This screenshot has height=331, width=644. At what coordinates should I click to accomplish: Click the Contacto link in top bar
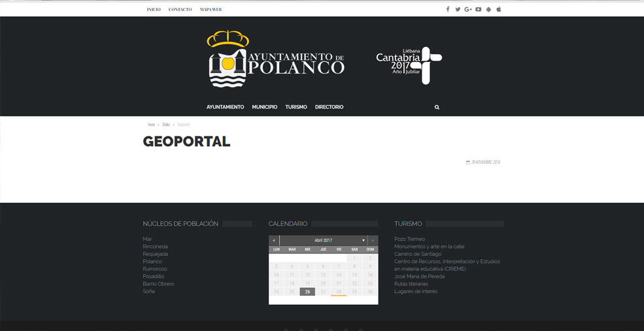click(180, 9)
